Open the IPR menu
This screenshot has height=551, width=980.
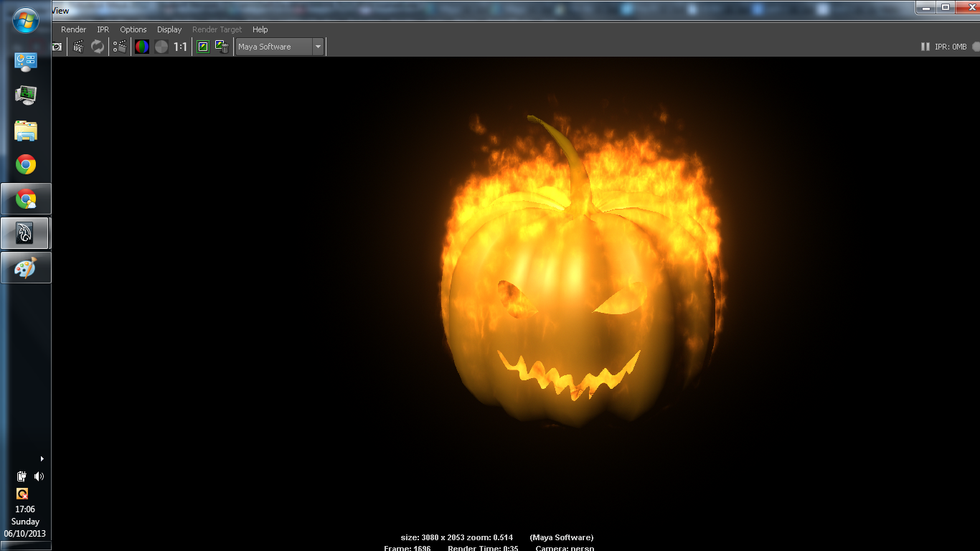pos(103,29)
